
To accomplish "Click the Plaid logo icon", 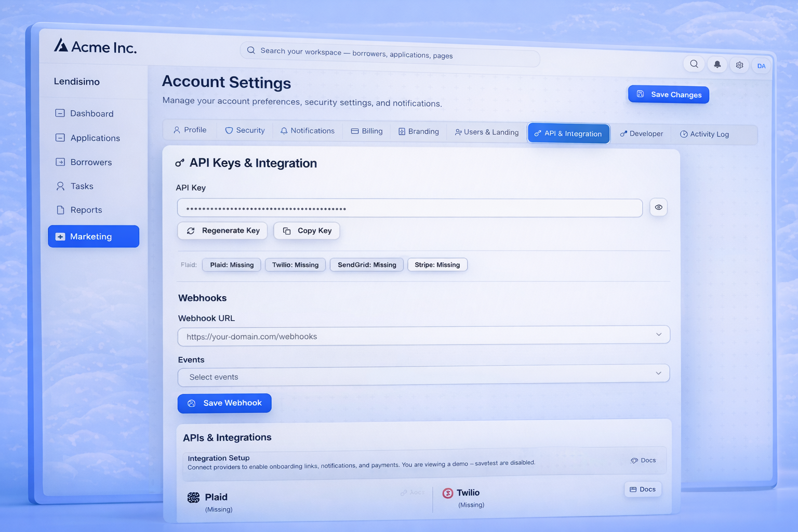I will tap(193, 497).
